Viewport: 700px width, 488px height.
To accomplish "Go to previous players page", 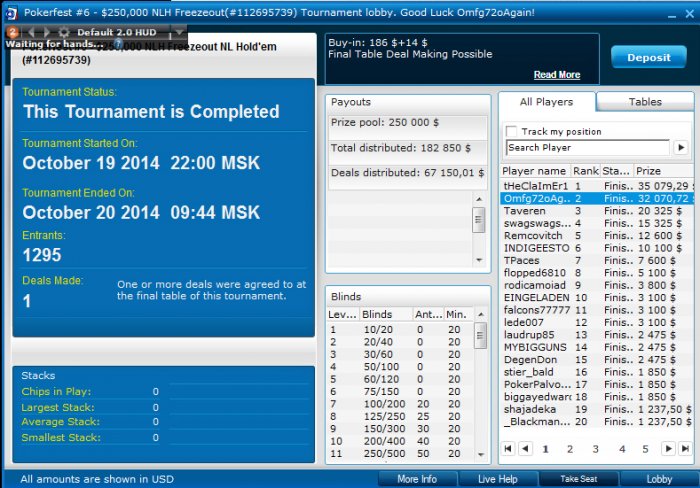I will (525, 448).
